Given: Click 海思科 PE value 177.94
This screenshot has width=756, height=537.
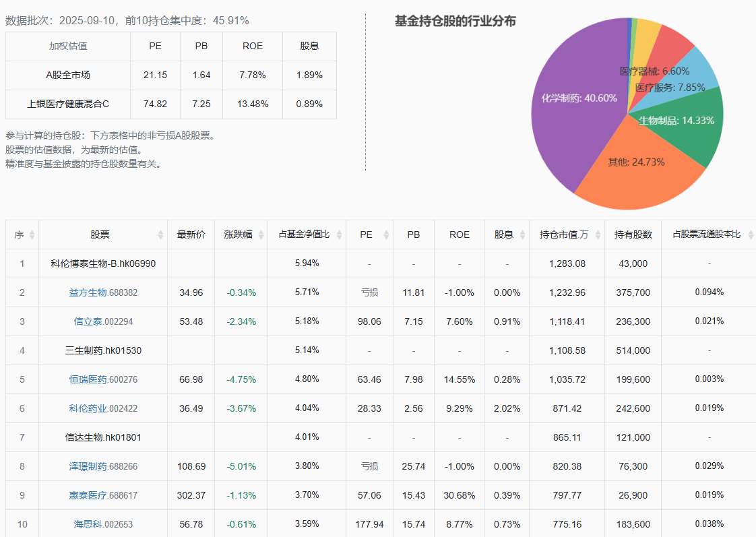Looking at the screenshot, I should [369, 524].
